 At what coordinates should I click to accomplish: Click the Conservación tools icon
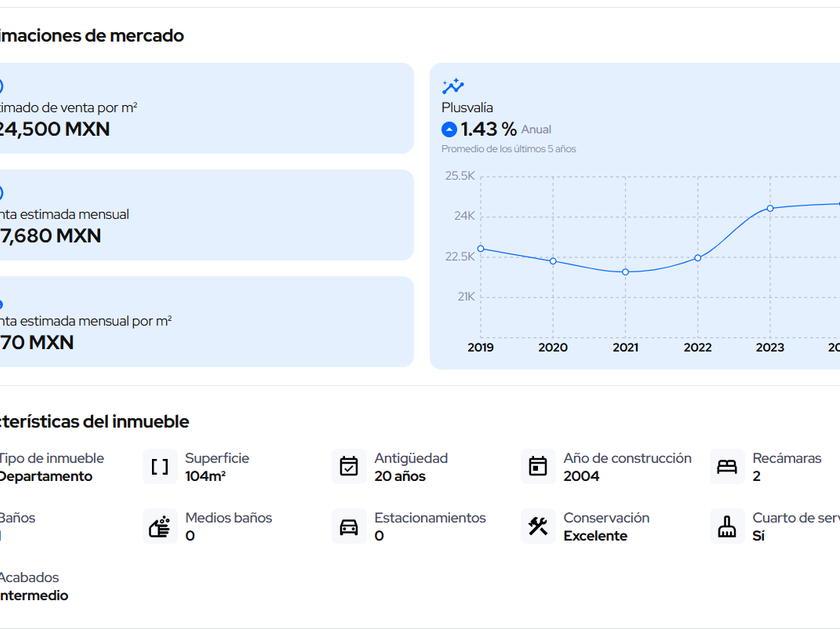coord(538,527)
